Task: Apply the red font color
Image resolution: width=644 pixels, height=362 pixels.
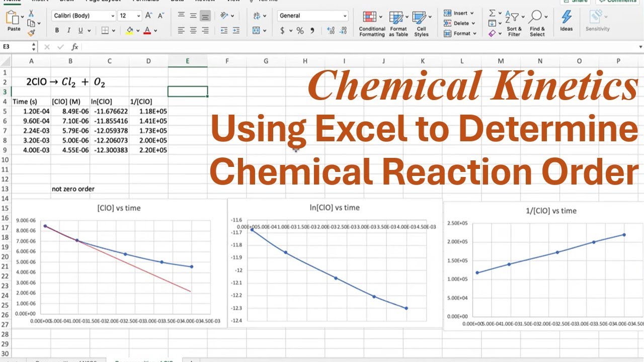Action: (147, 31)
